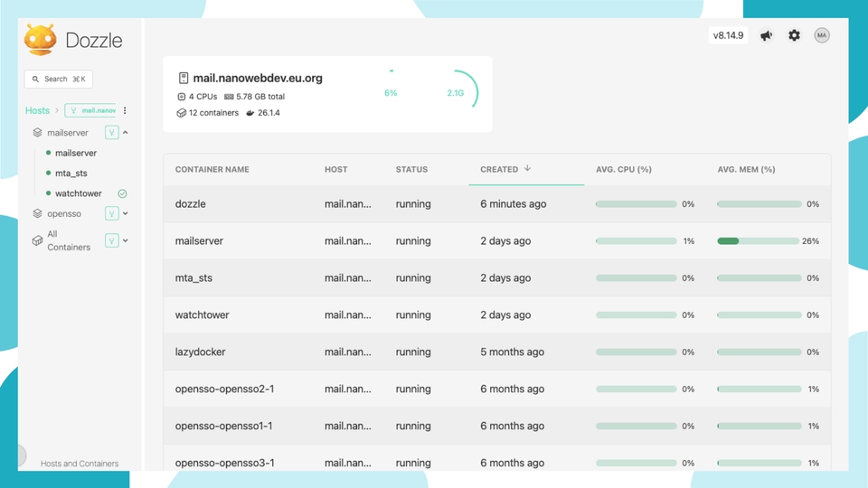Click the 6% CPU usage gauge
The width and height of the screenshot is (868, 488).
pos(391,93)
